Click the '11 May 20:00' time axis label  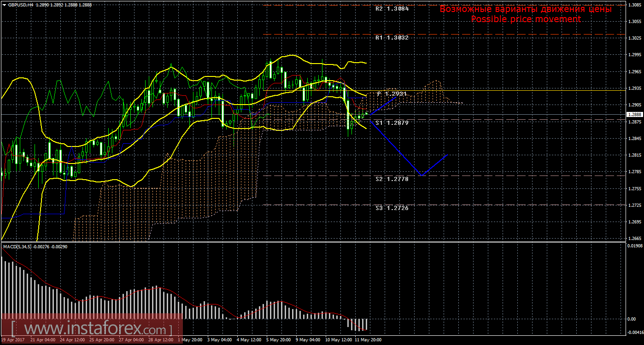point(369,340)
